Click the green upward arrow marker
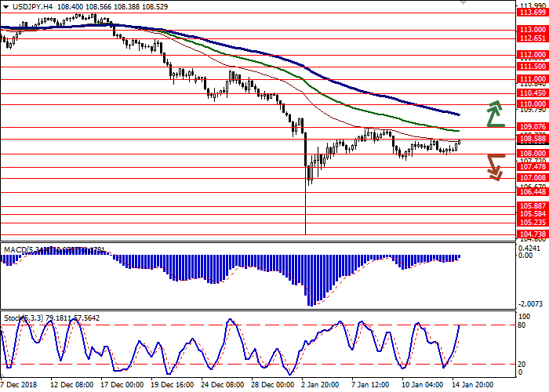This screenshot has width=549, height=392. [x=493, y=114]
